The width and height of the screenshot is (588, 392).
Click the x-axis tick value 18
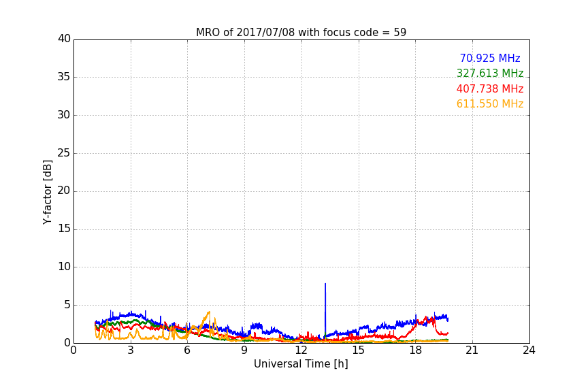coord(415,350)
